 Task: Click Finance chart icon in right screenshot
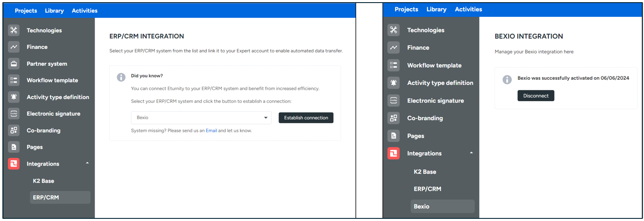coord(393,48)
